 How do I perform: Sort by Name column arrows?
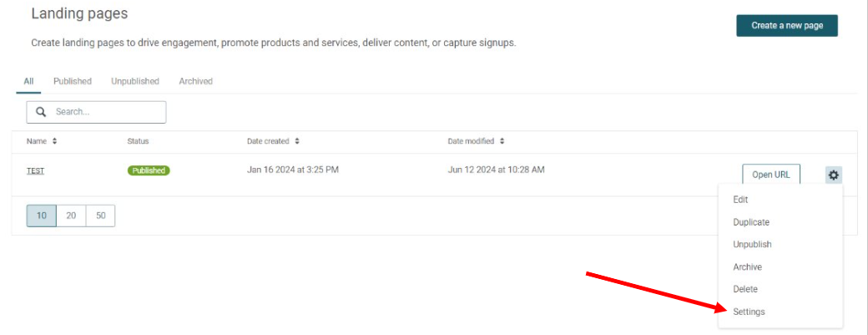coord(54,141)
